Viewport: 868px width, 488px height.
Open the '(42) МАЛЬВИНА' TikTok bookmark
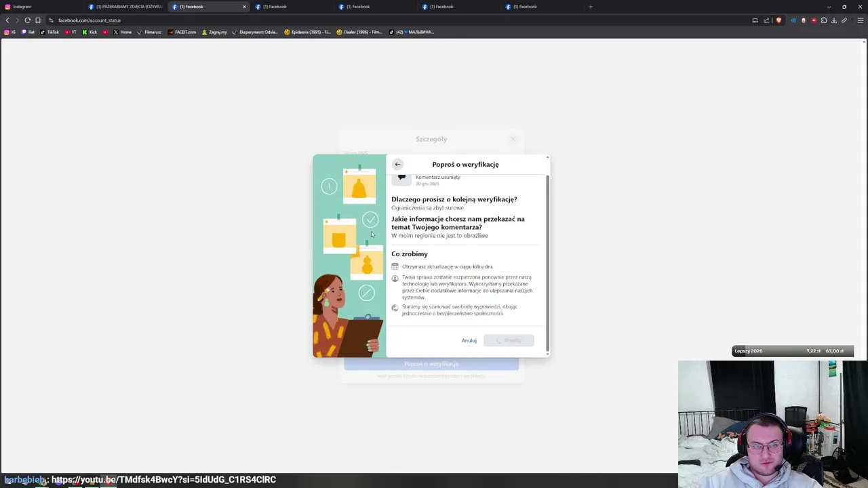coord(412,32)
